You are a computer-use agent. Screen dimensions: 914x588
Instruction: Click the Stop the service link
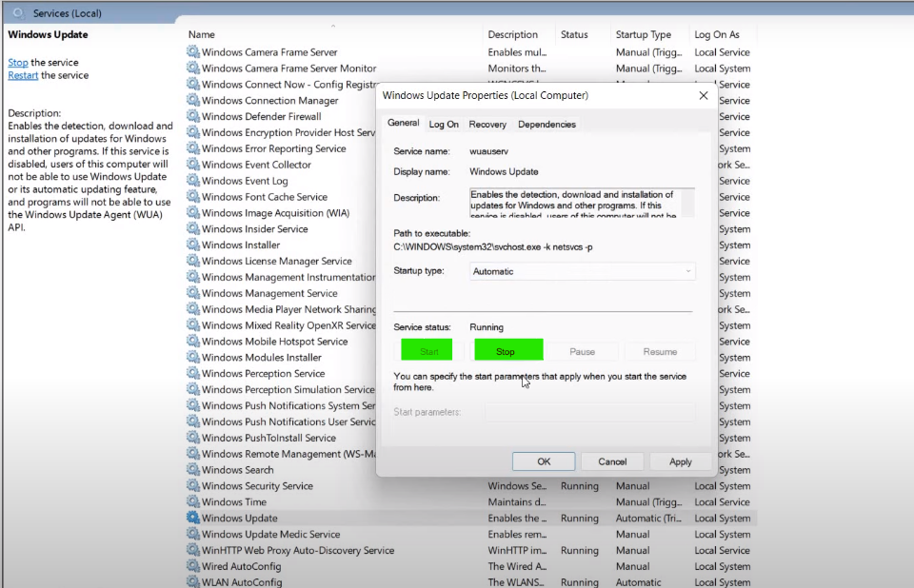[17, 63]
